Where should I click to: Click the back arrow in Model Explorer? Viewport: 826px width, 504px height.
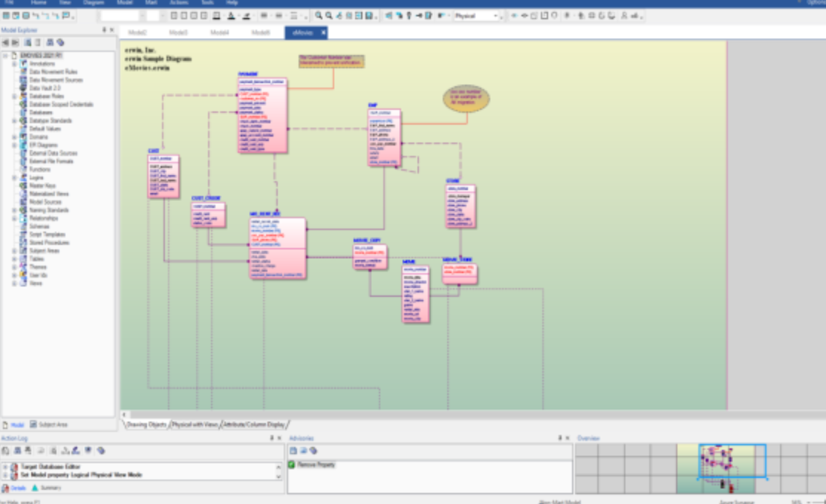point(5,42)
